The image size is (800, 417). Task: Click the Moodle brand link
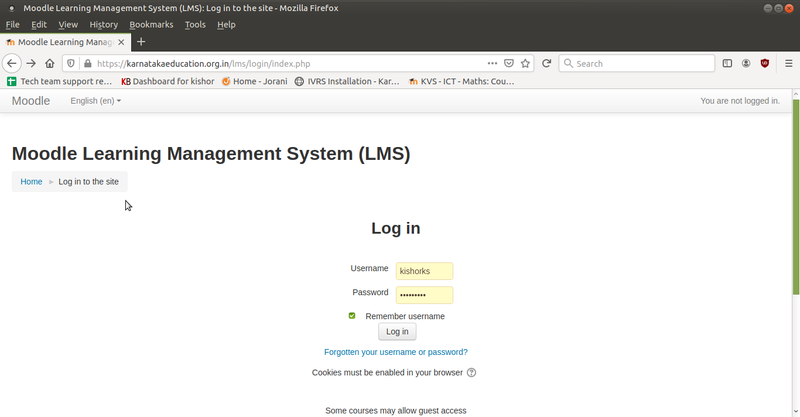click(31, 101)
